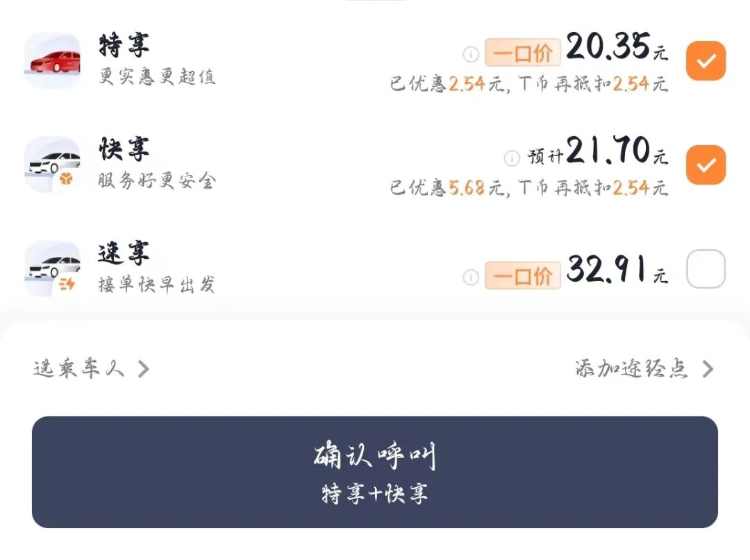750x560 pixels.
Task: Click the red car 特享 icon
Action: [x=53, y=60]
